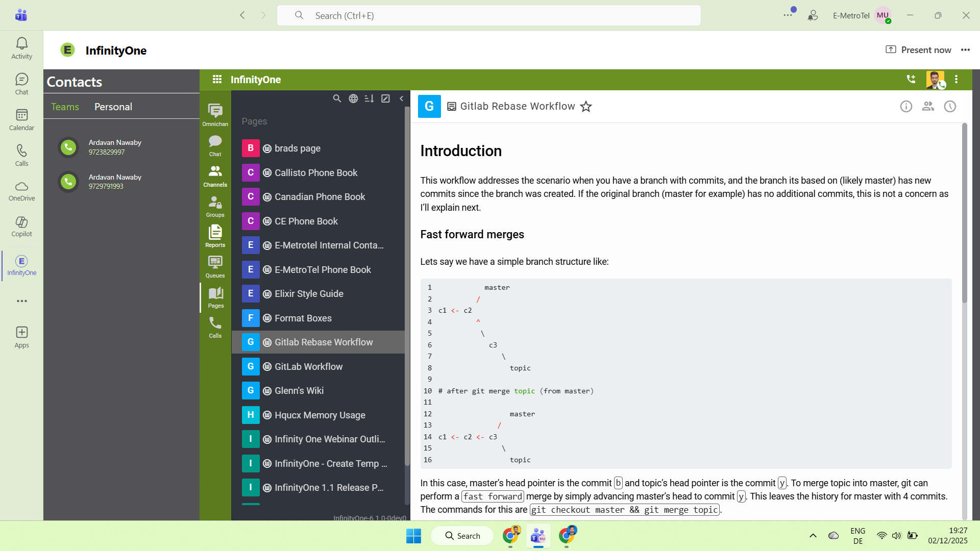Viewport: 980px width, 551px height.
Task: Open GitLab Workflow page
Action: click(318, 366)
